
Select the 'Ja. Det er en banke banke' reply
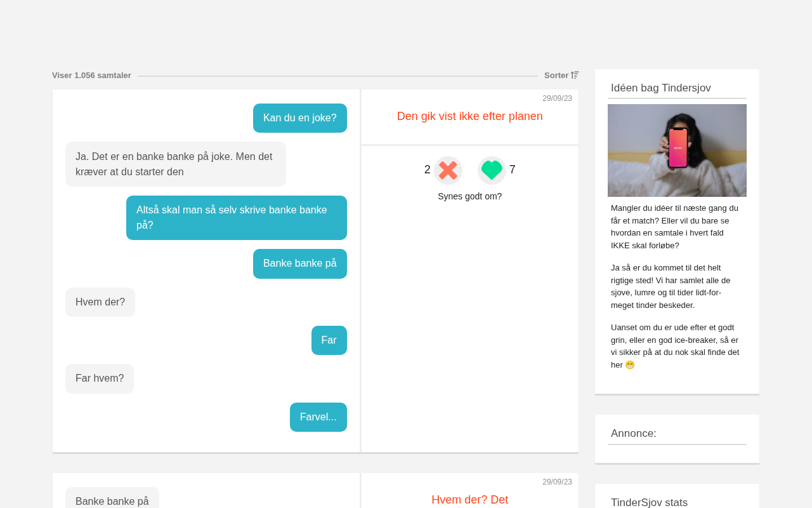[x=176, y=164]
